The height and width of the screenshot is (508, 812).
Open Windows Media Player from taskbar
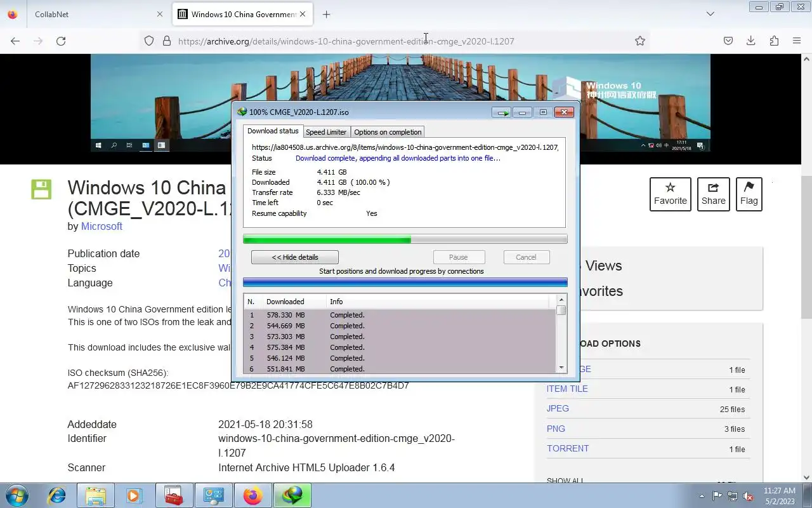click(134, 495)
